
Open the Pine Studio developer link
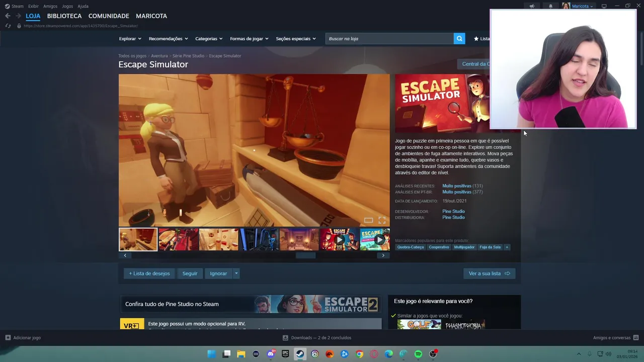pos(453,211)
